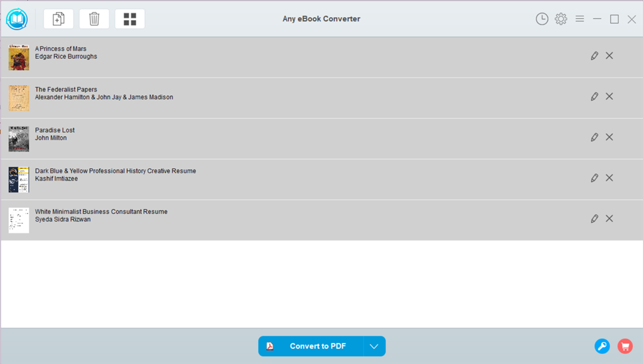Screen dimensions: 643x364
Task: Select The Federalist Papers cover thumbnail
Action: (19, 99)
